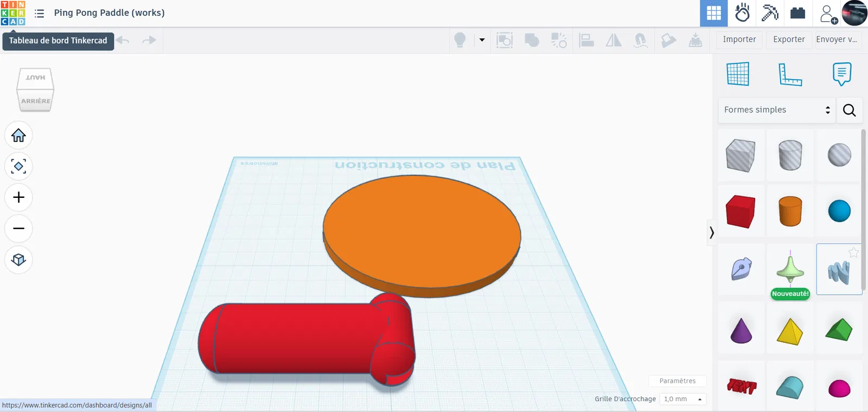The image size is (868, 412).
Task: Reset to home view
Action: click(18, 135)
